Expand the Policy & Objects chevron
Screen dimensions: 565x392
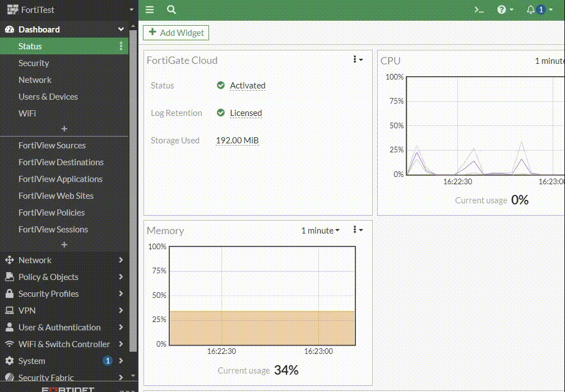click(x=121, y=277)
